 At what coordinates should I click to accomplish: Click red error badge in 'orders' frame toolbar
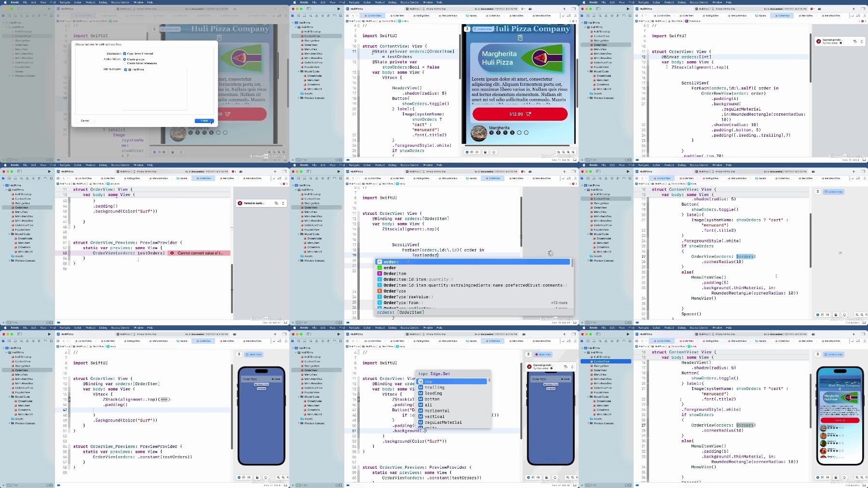tap(523, 171)
